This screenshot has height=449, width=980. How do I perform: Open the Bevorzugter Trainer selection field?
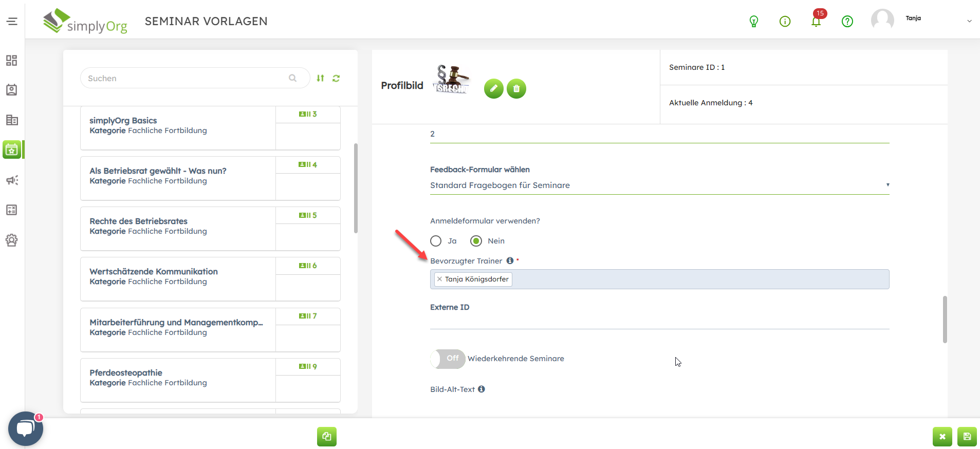[x=699, y=279]
